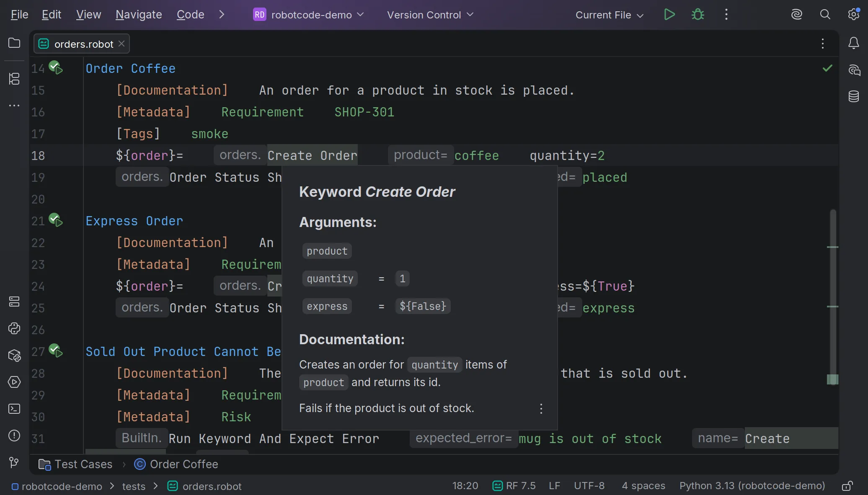Open the Problems tool window icon
Screen dimensions: 868x495
tap(14, 436)
